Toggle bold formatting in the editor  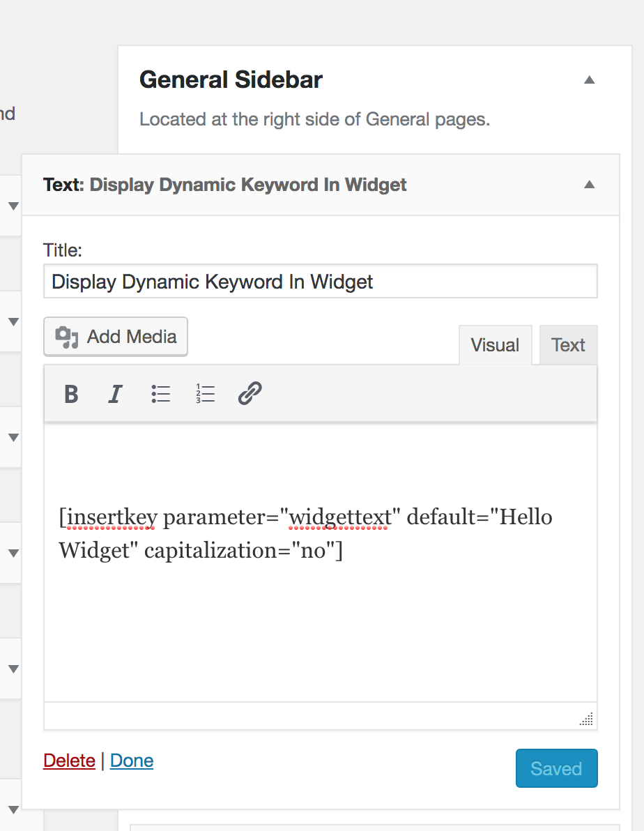click(71, 394)
